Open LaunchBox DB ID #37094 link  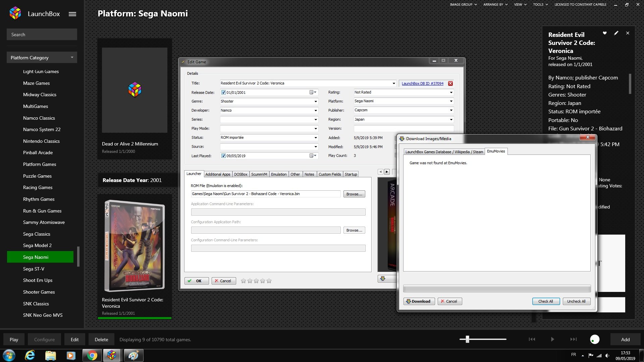tap(422, 83)
